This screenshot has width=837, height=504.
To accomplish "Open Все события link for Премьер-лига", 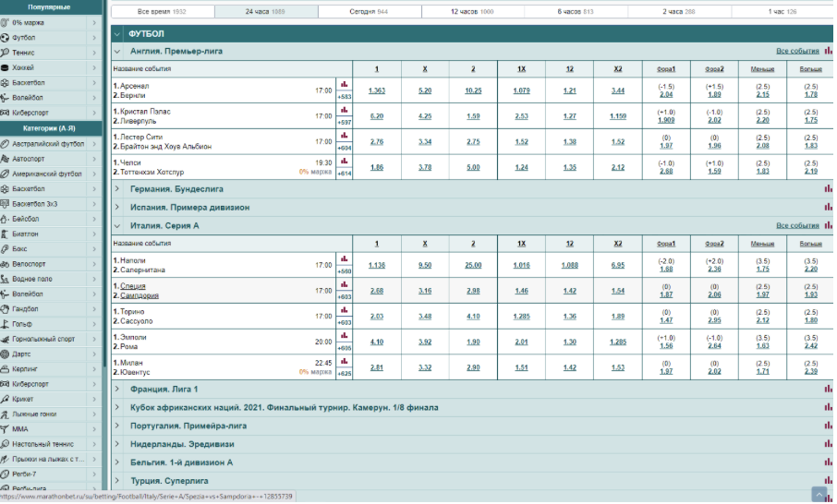I will pos(797,51).
